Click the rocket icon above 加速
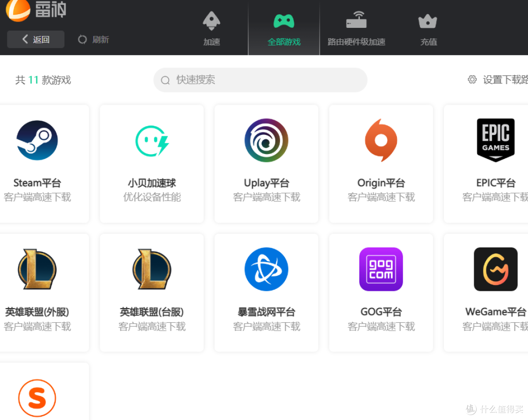This screenshot has width=528, height=420. click(212, 21)
